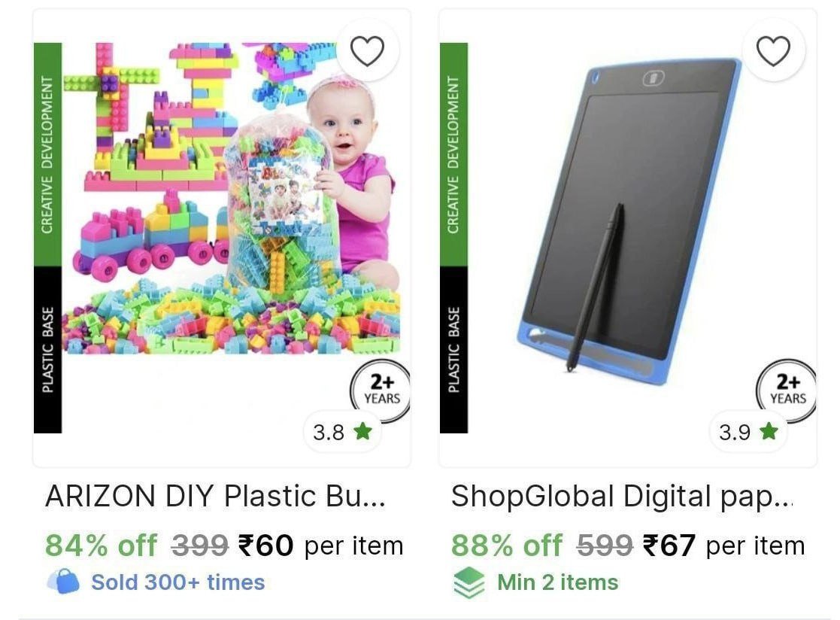840x620 pixels.
Task: Select the Min 2 items label
Action: [558, 582]
